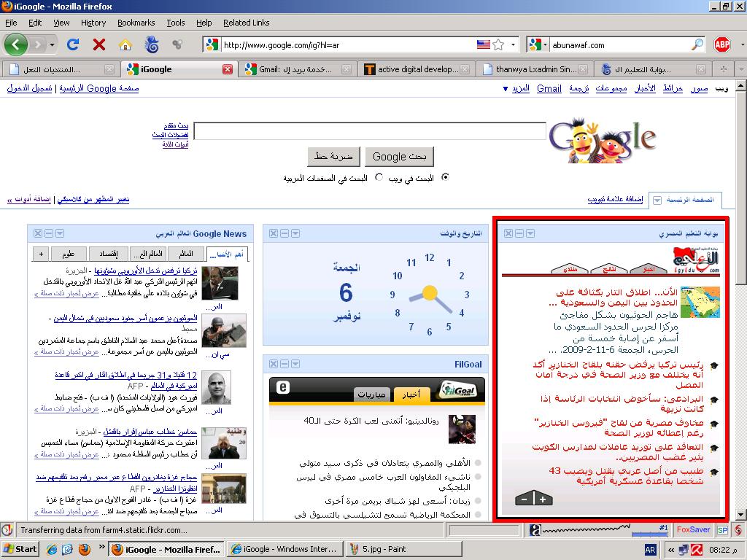Open Internet Explorer from quick launch
This screenshot has width=747, height=560.
51,550
